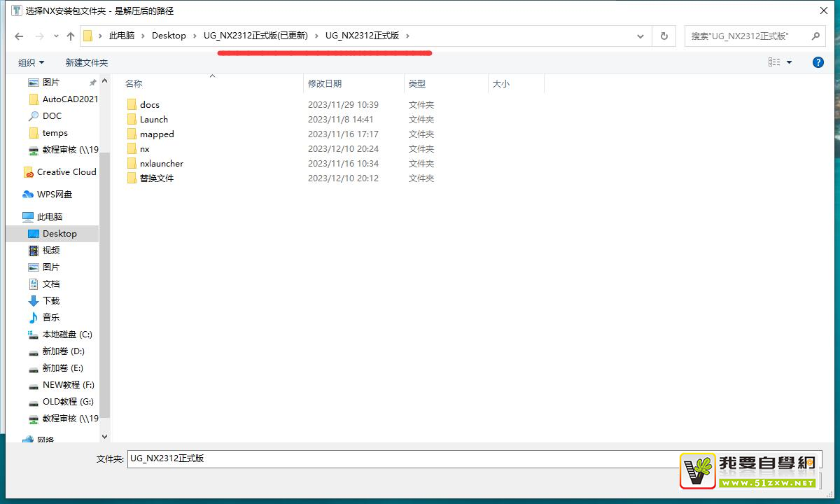
Task: Click the back navigation arrow
Action: tap(19, 36)
